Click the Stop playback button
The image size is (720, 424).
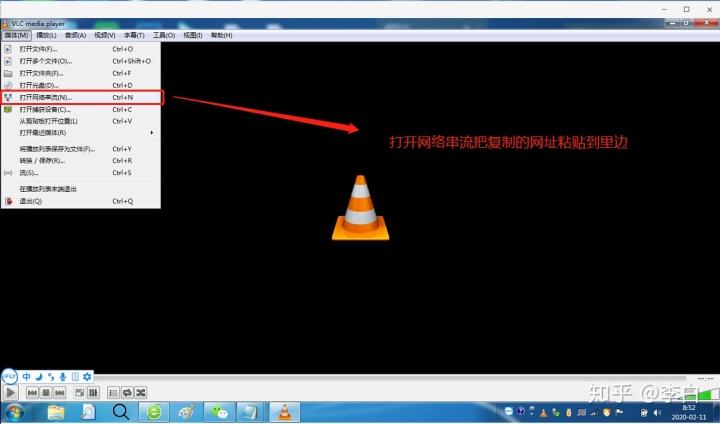click(x=46, y=393)
